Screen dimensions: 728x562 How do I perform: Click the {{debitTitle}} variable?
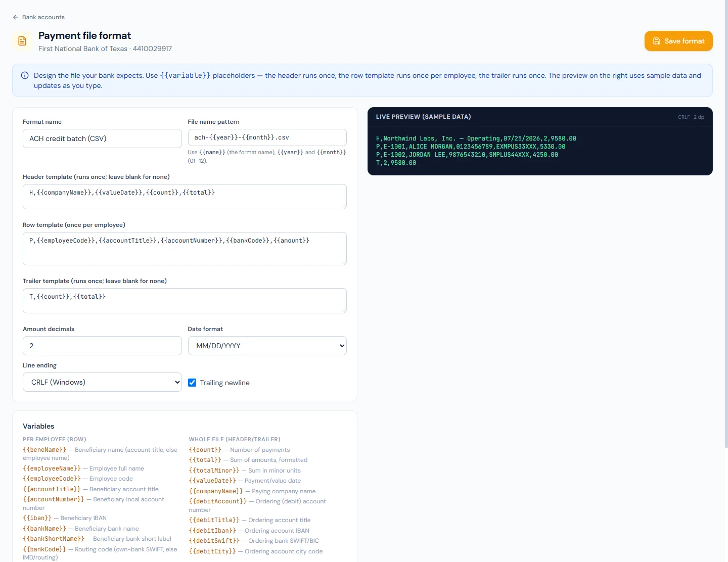(x=214, y=520)
